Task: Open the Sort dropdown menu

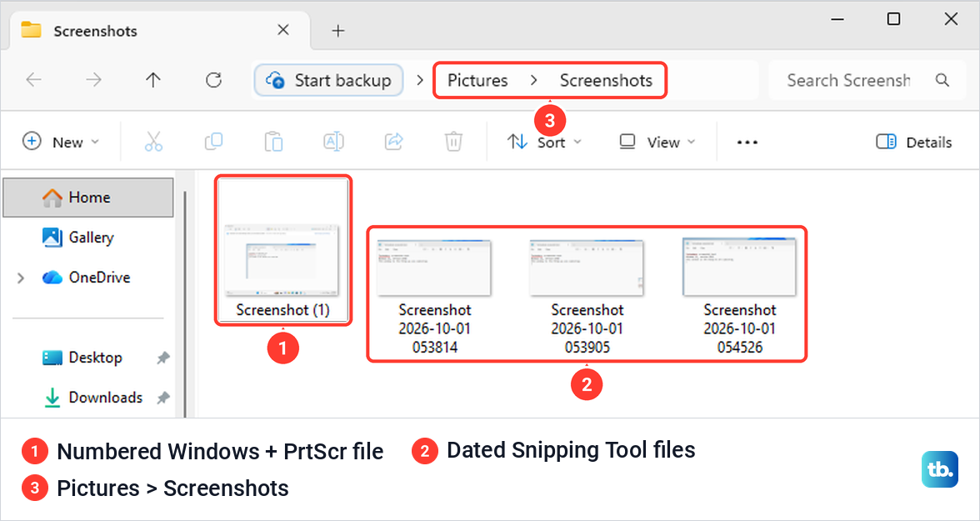Action: coord(543,142)
